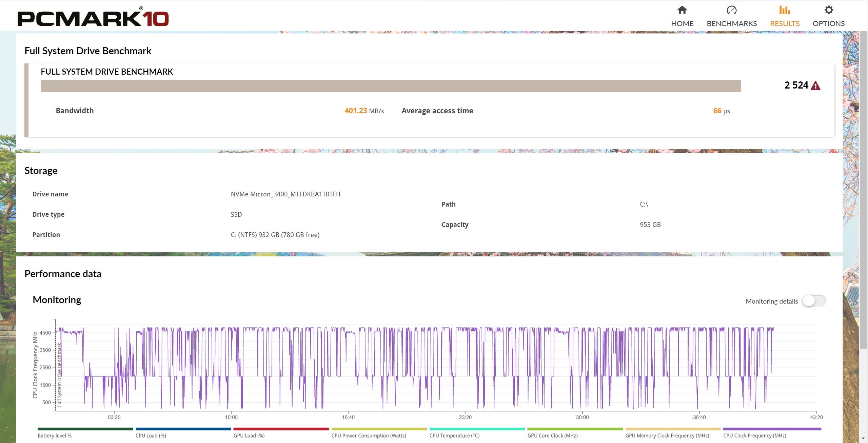Click the Full System Drive Benchmark chart marker
This screenshot has width=868, height=443.
click(59, 374)
